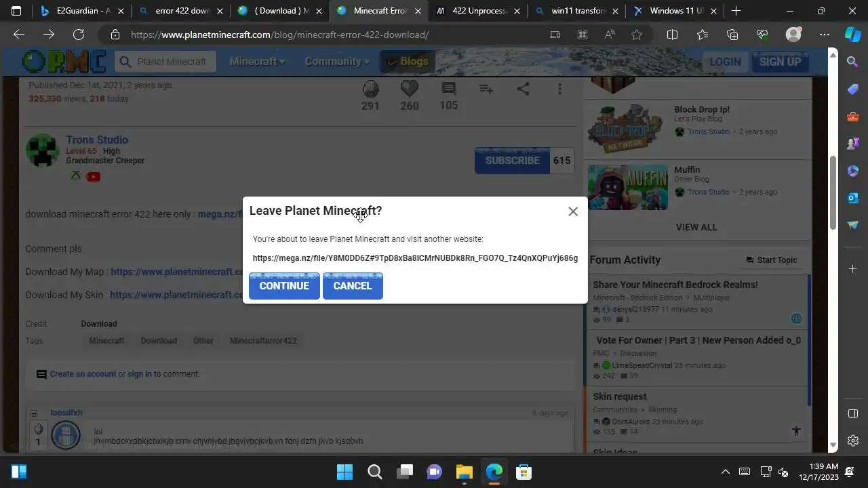
Task: Open taskbar search icon
Action: (x=374, y=472)
